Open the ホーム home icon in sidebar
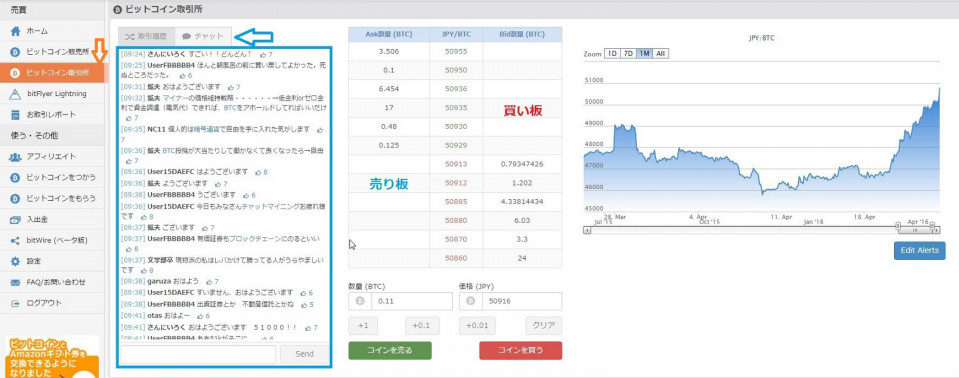 click(x=15, y=31)
